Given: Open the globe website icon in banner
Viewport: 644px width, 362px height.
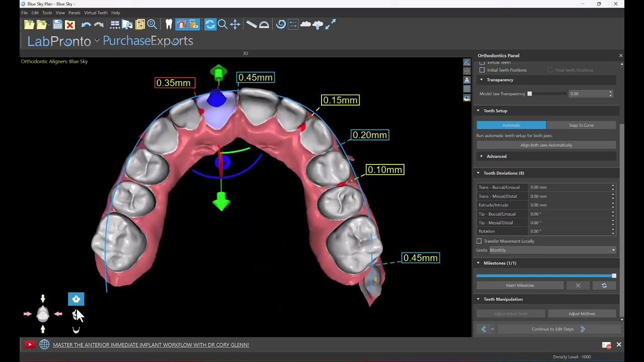Looking at the screenshot, I should click(x=44, y=345).
